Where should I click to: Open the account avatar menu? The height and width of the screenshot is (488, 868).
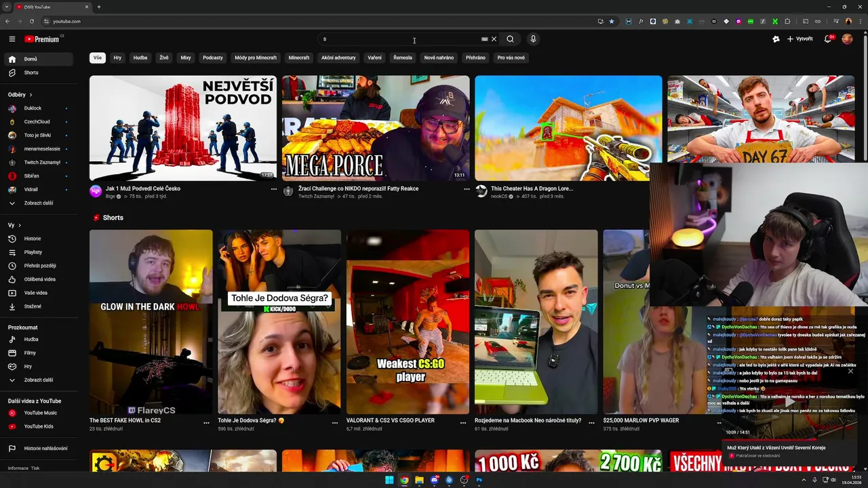point(847,39)
